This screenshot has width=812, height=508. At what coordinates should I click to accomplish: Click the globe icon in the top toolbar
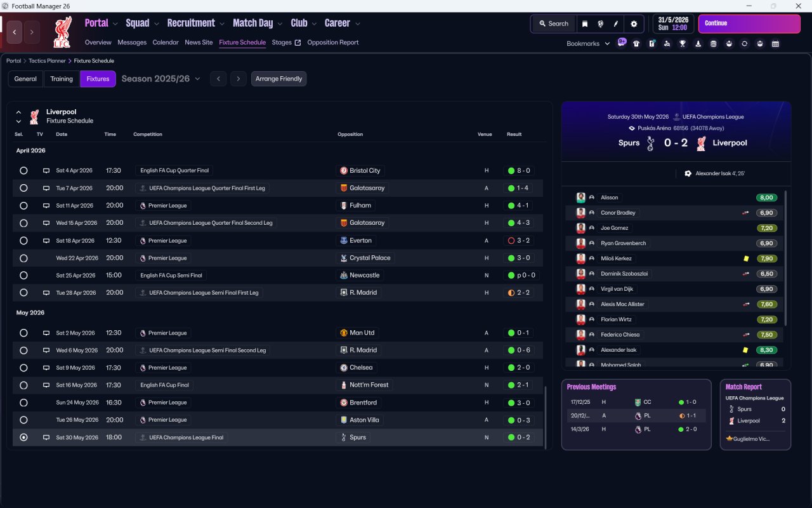coord(600,24)
